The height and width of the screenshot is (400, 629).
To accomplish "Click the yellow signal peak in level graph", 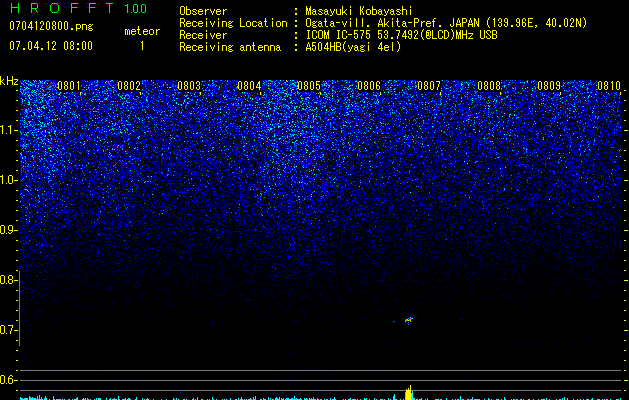I will pyautogui.click(x=409, y=393).
